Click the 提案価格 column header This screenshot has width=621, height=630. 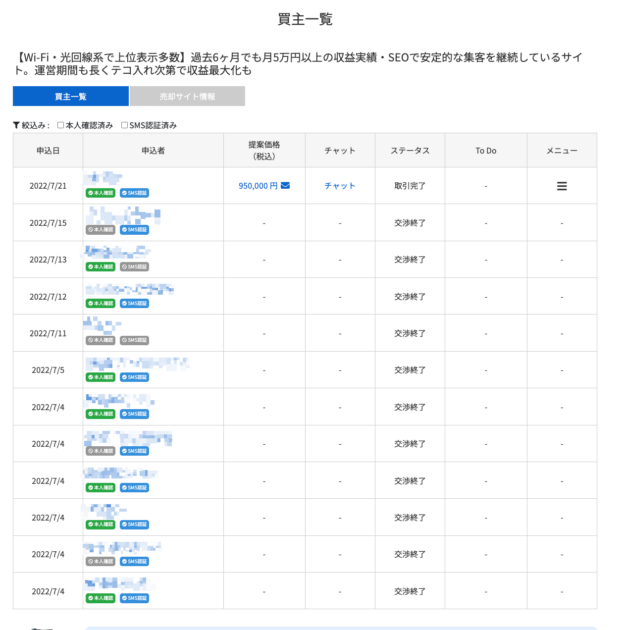(x=264, y=150)
